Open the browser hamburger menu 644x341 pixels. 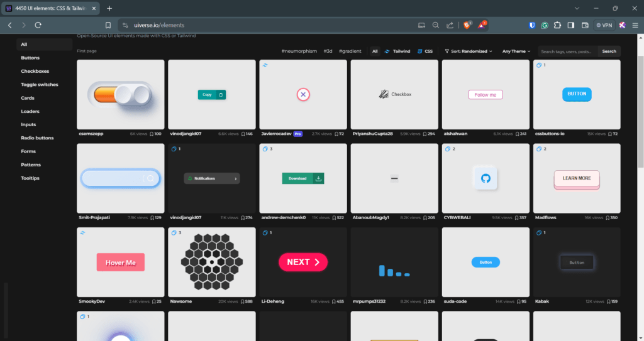(x=635, y=25)
